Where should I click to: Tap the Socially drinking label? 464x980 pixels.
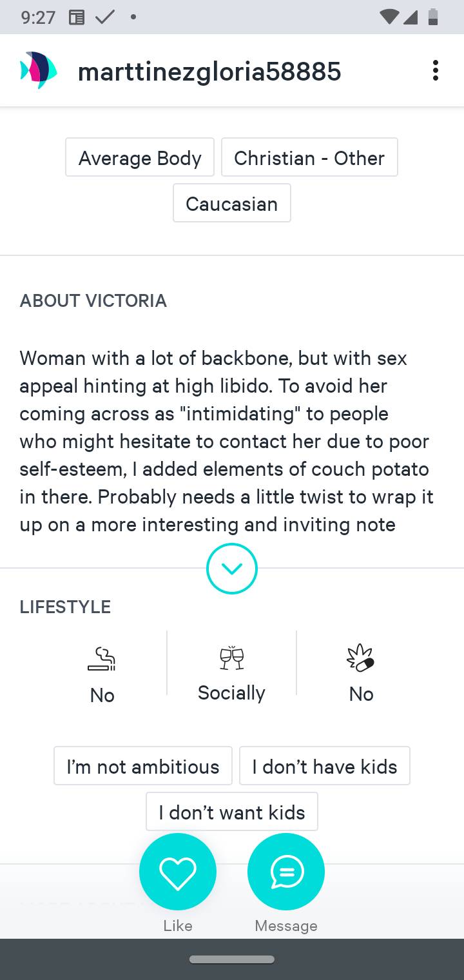pos(231,692)
